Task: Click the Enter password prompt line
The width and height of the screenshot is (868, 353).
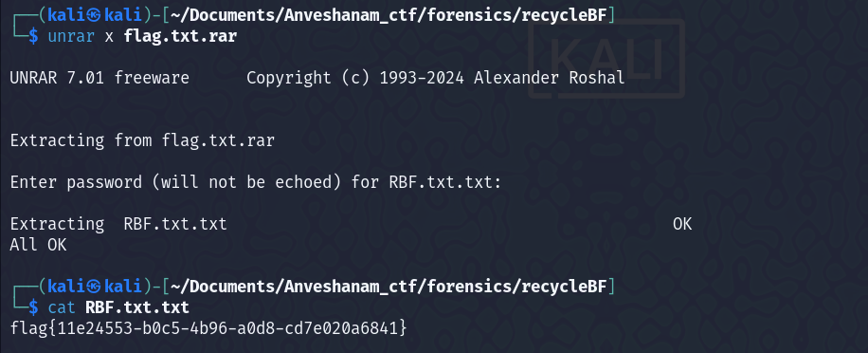Action: pos(256,182)
